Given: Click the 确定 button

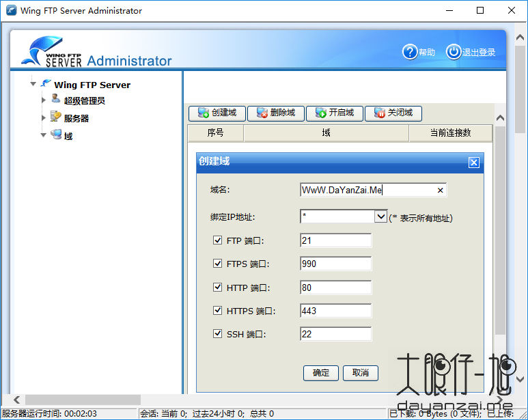Looking at the screenshot, I should coord(321,373).
